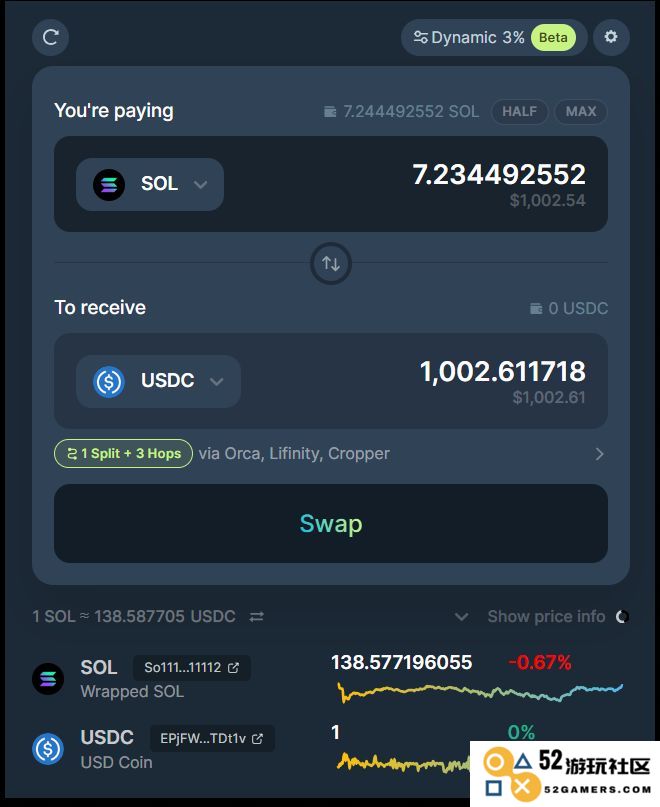This screenshot has width=660, height=807.
Task: Click the HALF amount button
Action: 519,112
